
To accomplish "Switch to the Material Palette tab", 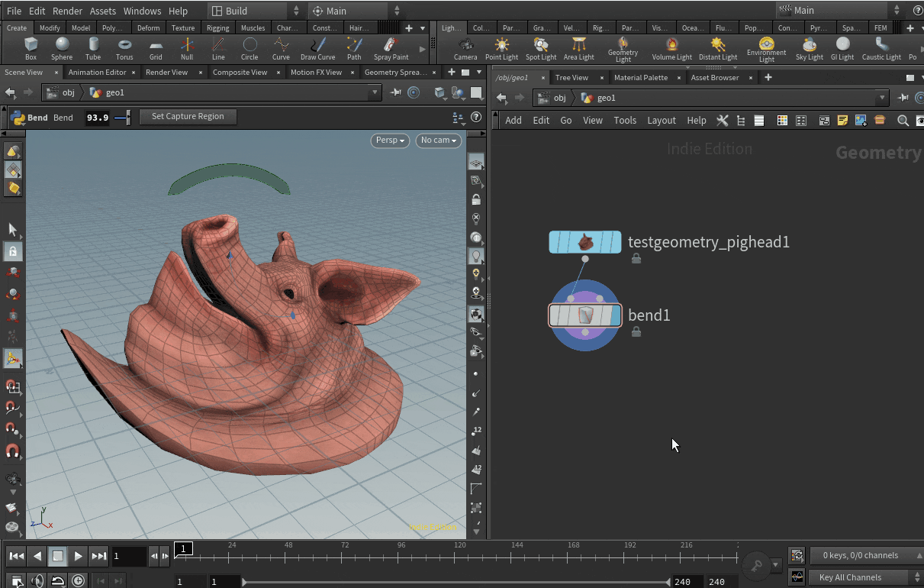I will (x=640, y=78).
